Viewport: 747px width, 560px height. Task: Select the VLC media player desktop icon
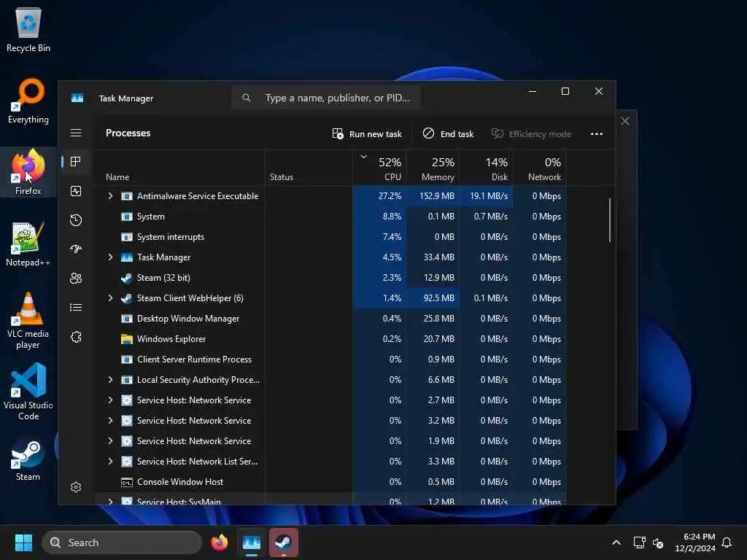coord(28,321)
